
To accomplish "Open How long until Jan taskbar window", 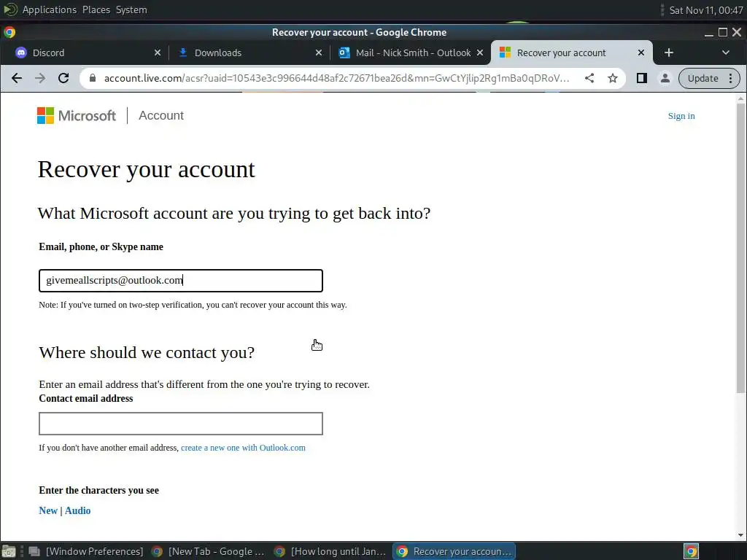I will [x=331, y=551].
